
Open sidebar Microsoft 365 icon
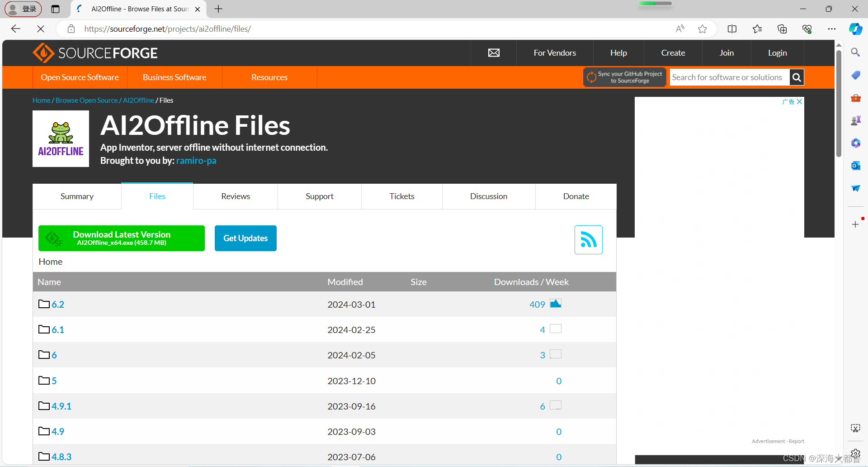click(855, 143)
